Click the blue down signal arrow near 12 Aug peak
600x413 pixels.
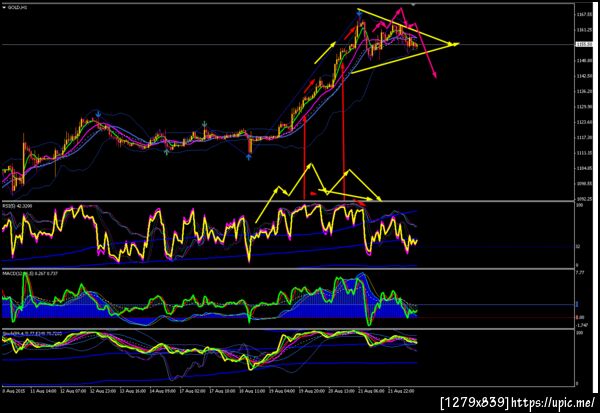pos(99,114)
